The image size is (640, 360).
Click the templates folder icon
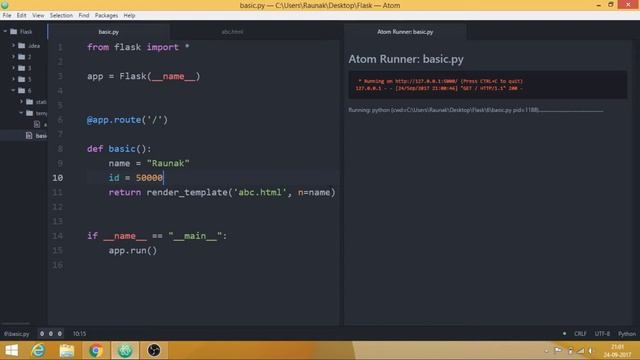30,113
